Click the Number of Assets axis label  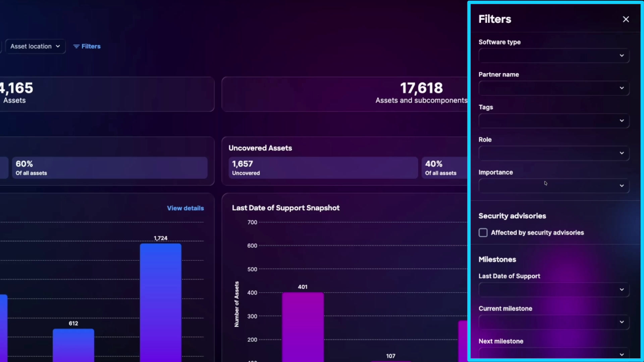tap(237, 304)
